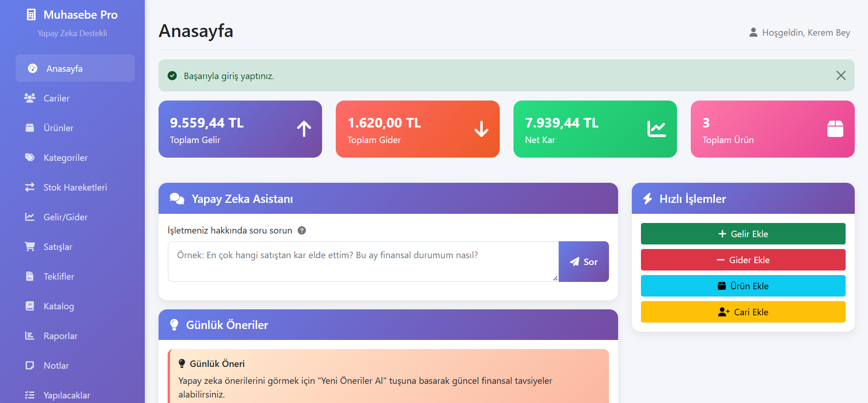Click the yellow Cari Ekle button
Image resolution: width=868 pixels, height=403 pixels.
coord(743,312)
